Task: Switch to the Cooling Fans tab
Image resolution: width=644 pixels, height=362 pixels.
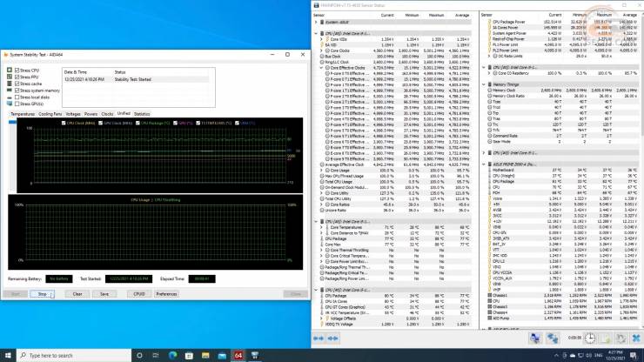Action: (x=50, y=114)
